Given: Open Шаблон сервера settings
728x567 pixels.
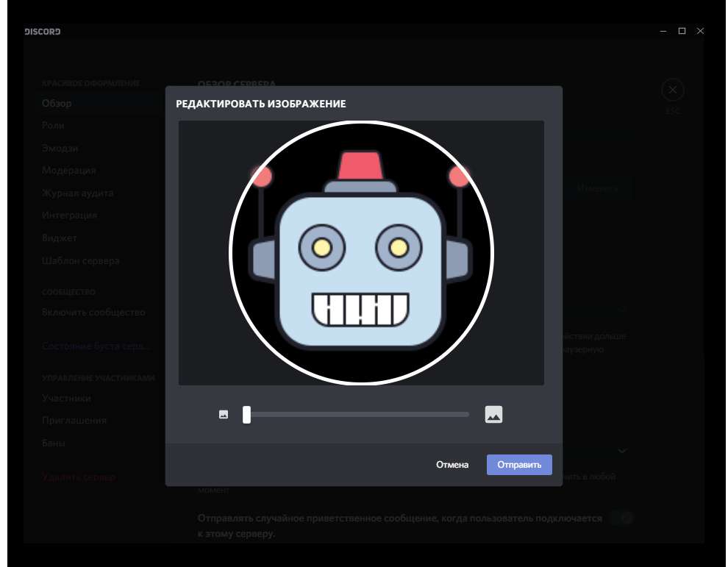Looking at the screenshot, I should tap(80, 261).
